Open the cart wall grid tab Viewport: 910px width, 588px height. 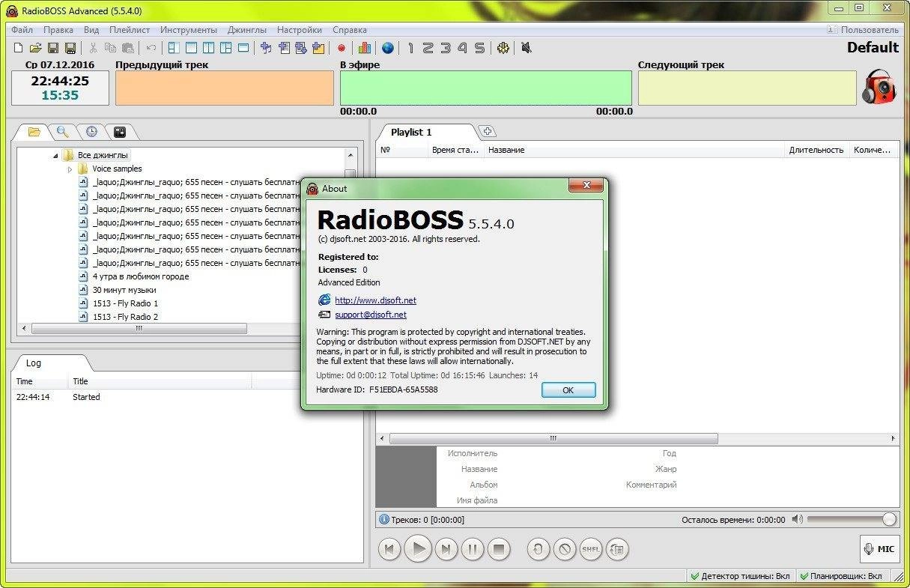[120, 132]
